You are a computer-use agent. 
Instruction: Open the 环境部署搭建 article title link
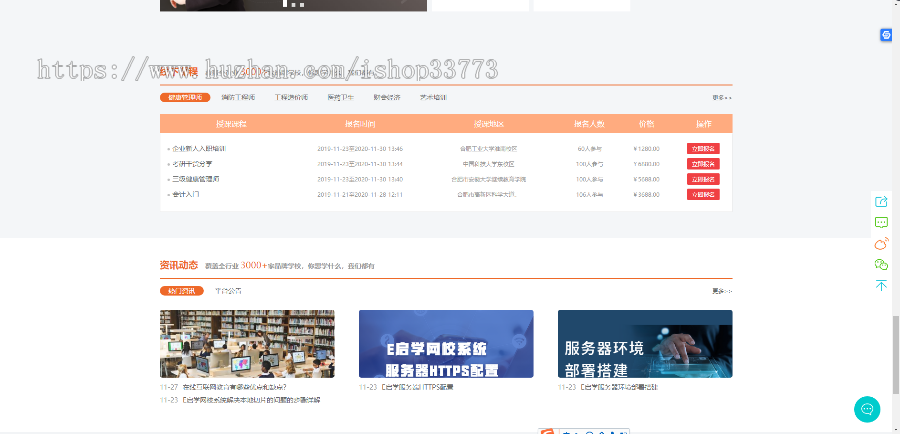click(x=619, y=388)
